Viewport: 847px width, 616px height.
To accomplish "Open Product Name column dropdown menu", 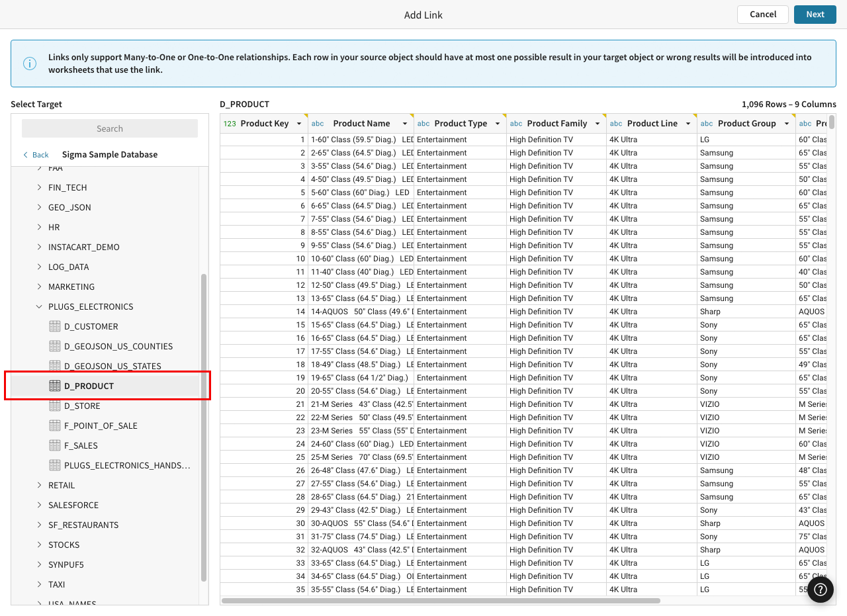I will (405, 124).
